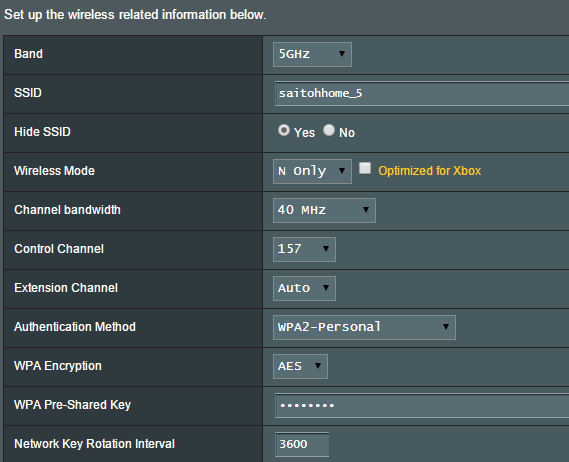Open the Wireless Mode dropdown
Viewport: 569px width, 462px height.
coord(312,171)
